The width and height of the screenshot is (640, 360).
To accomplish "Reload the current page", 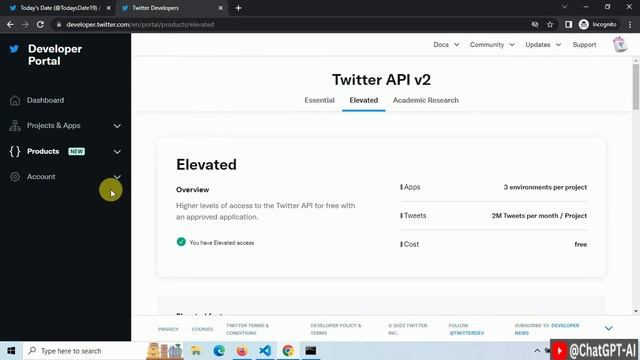I will pyautogui.click(x=40, y=24).
